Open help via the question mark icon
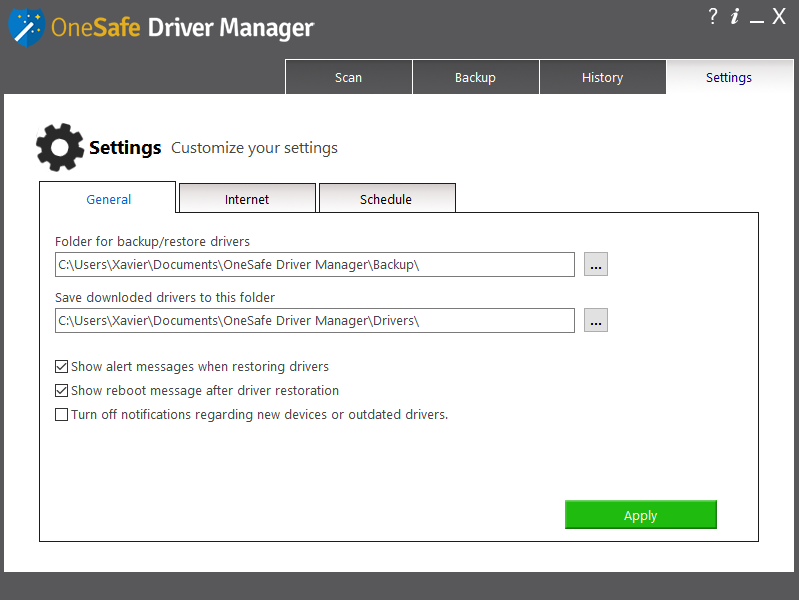This screenshot has width=799, height=600. [x=712, y=16]
